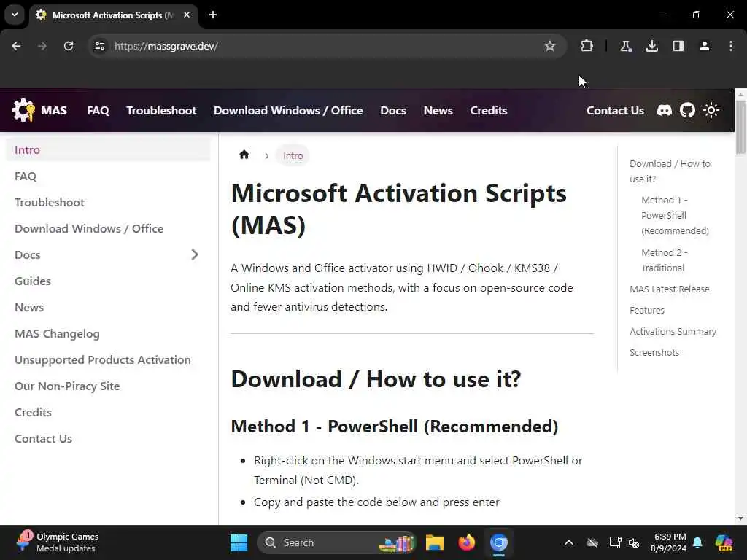Image resolution: width=747 pixels, height=560 pixels.
Task: Select Troubleshoot in the sidebar
Action: pyautogui.click(x=108, y=203)
